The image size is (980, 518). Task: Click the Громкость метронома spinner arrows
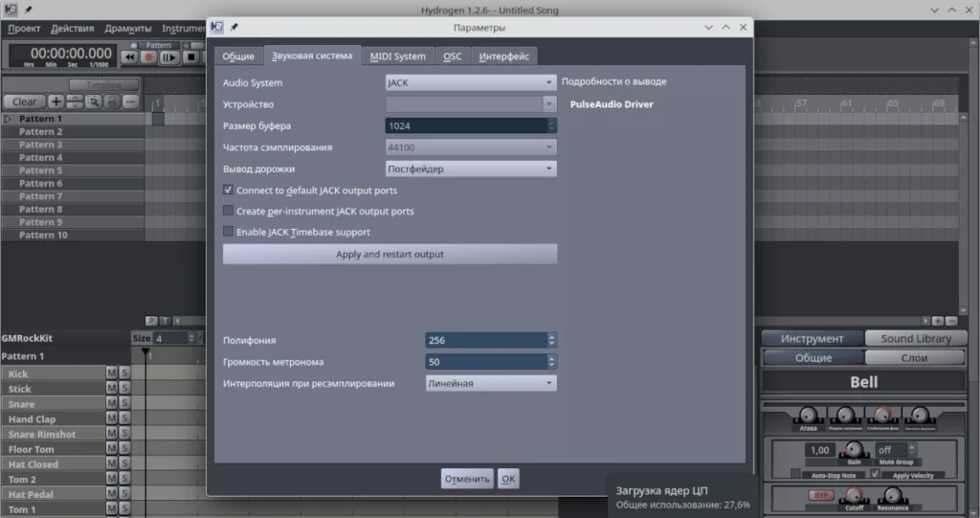click(551, 362)
